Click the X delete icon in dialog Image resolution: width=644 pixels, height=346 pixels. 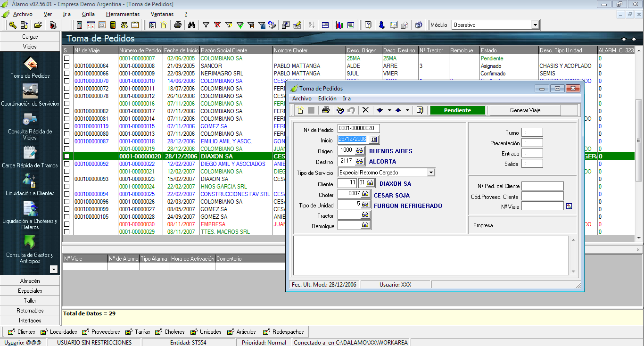(365, 110)
